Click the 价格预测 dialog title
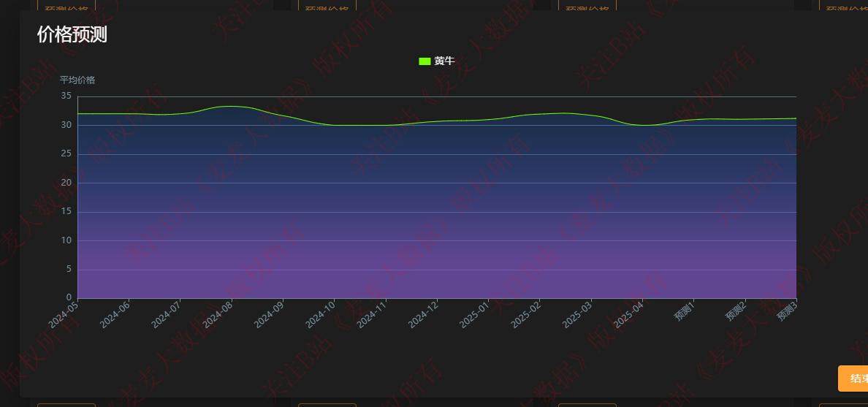Image resolution: width=868 pixels, height=407 pixels. point(72,34)
